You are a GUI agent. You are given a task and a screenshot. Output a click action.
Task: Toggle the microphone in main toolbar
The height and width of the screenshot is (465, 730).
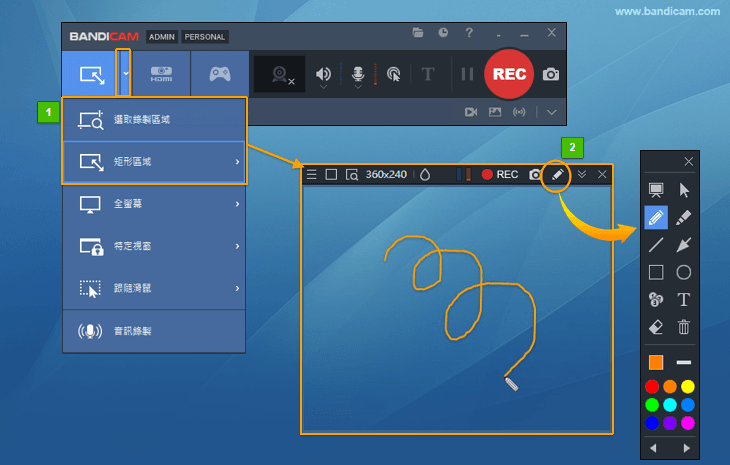click(358, 73)
